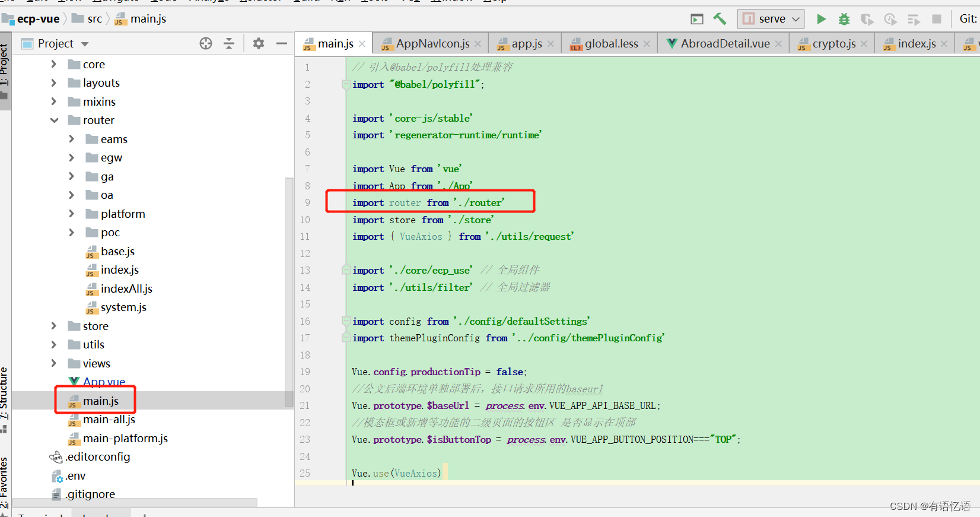The image size is (980, 517).
Task: Close the main.js editor tab
Action: pyautogui.click(x=362, y=44)
